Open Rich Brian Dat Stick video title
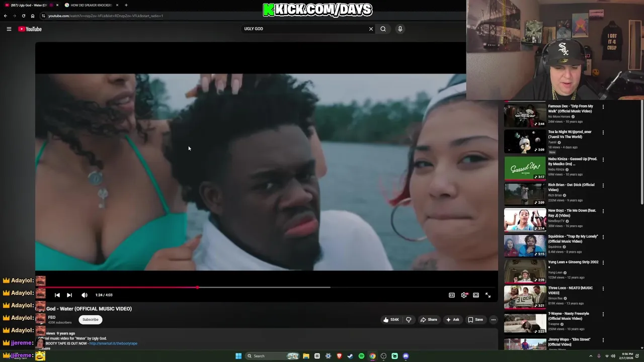 point(571,187)
